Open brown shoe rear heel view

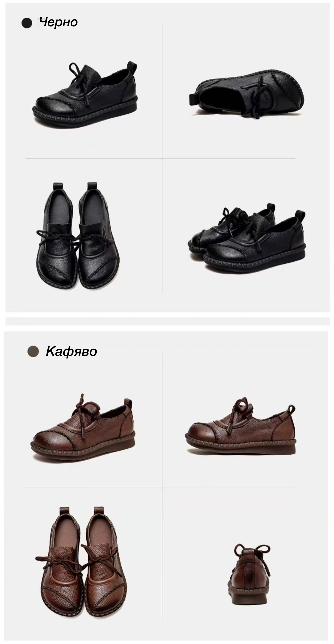point(249,577)
